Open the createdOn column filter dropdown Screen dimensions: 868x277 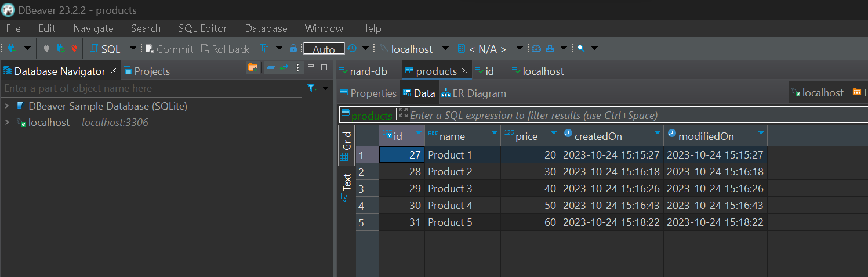[x=658, y=134]
